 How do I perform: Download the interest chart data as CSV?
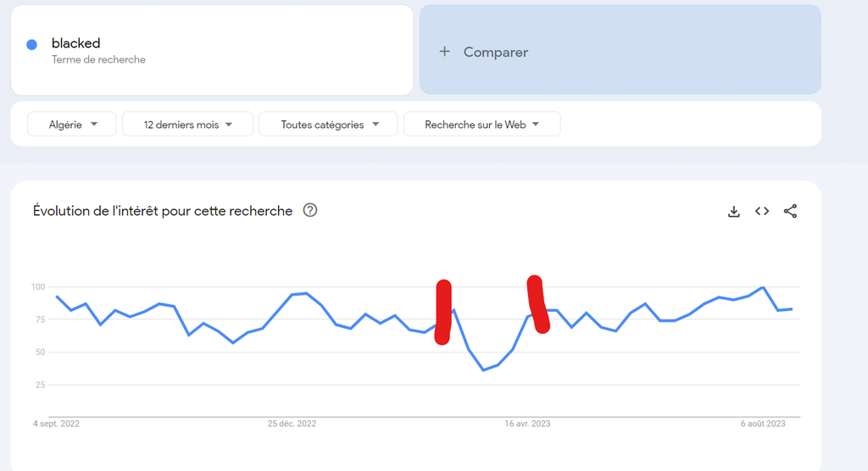[x=734, y=212]
